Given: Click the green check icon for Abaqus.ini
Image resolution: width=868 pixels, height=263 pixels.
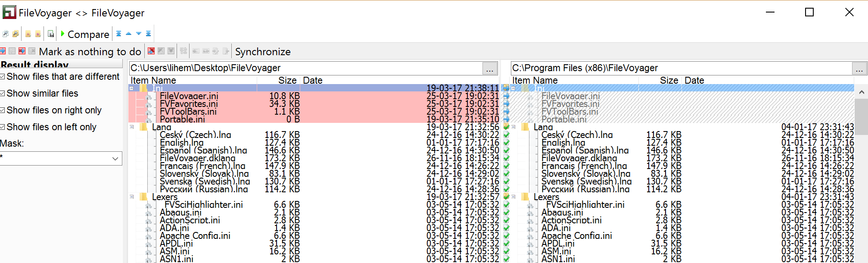Looking at the screenshot, I should (x=507, y=212).
